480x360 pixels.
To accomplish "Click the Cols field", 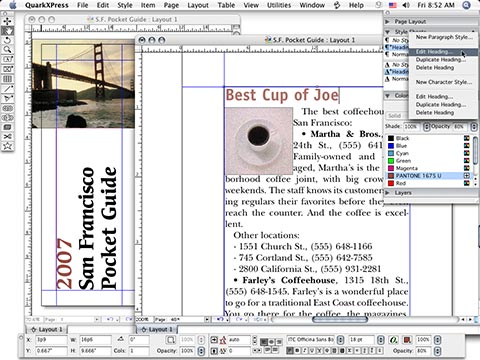I will [139, 351].
